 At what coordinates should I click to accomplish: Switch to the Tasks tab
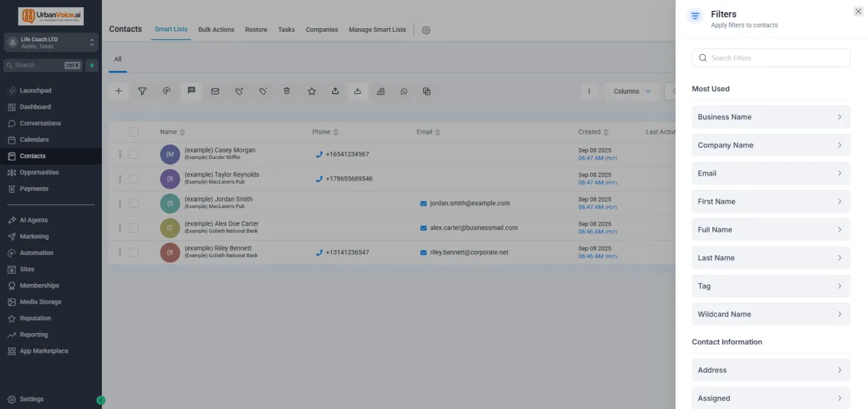coord(286,30)
